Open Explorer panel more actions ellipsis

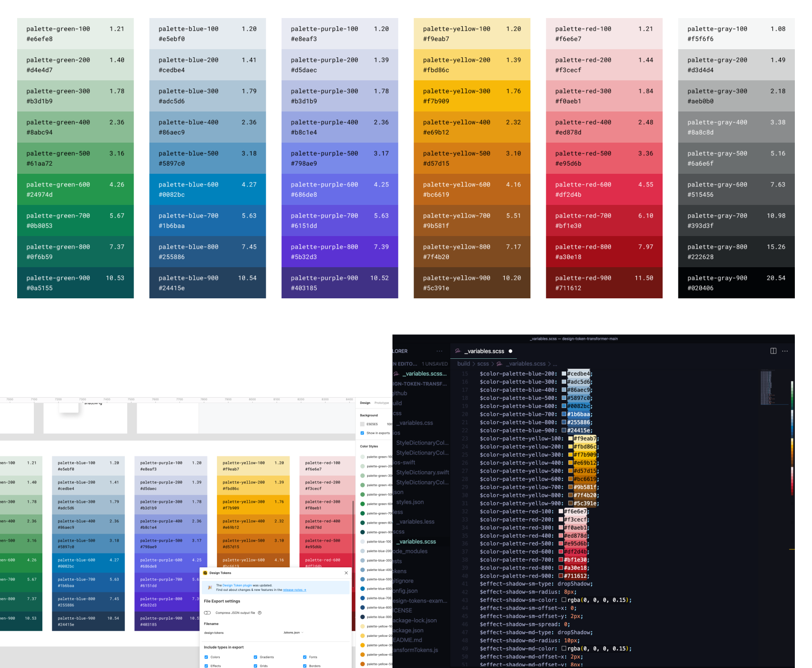(x=439, y=351)
